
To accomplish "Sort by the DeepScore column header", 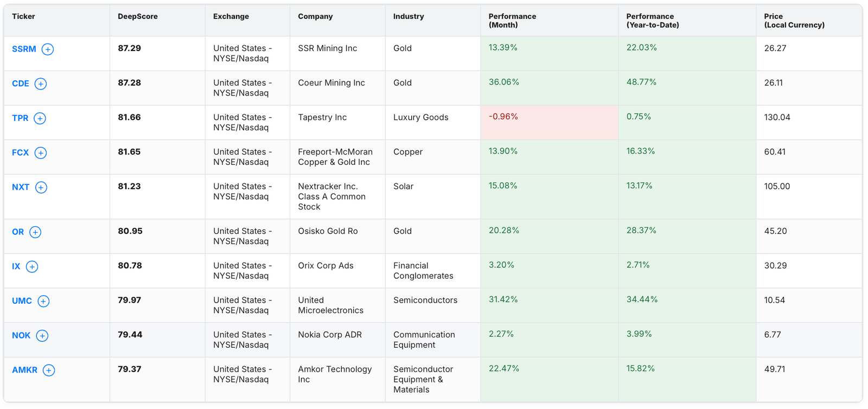I will coord(138,17).
